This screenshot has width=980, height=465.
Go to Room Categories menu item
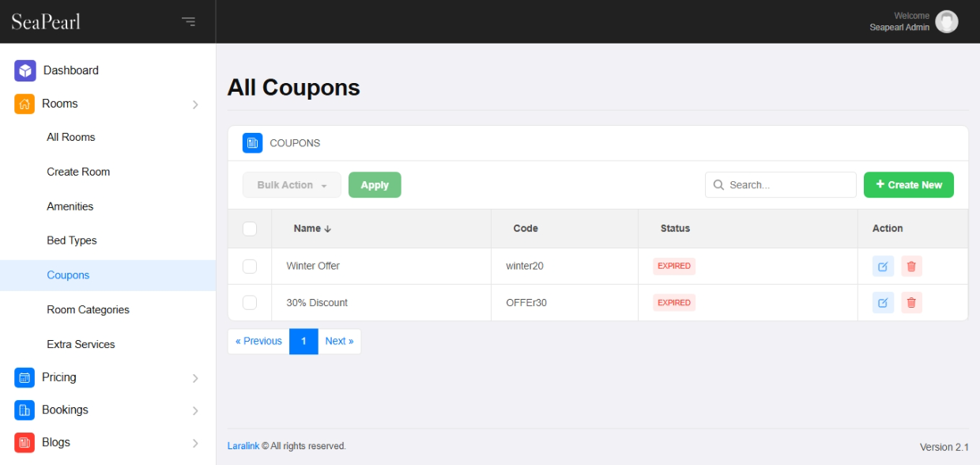coord(88,310)
